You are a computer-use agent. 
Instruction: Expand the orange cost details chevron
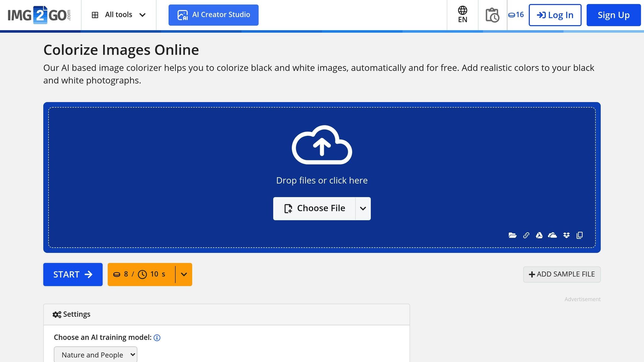coord(184,275)
